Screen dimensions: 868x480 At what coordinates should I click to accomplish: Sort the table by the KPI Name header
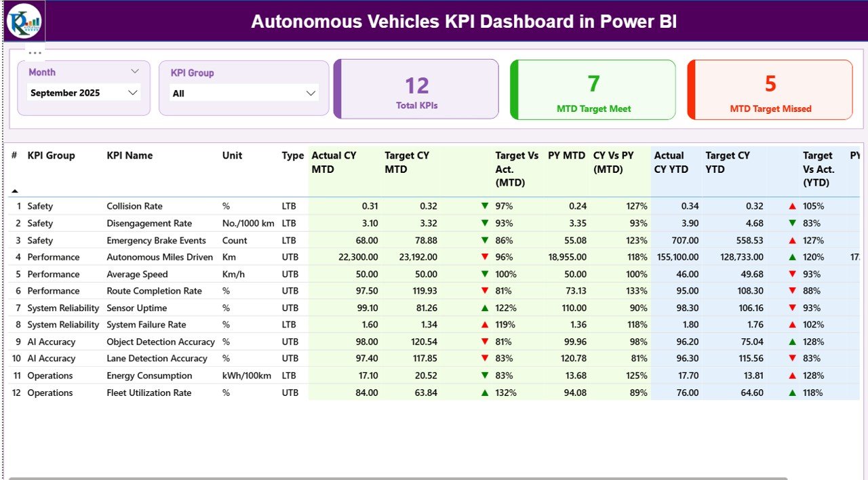click(129, 155)
